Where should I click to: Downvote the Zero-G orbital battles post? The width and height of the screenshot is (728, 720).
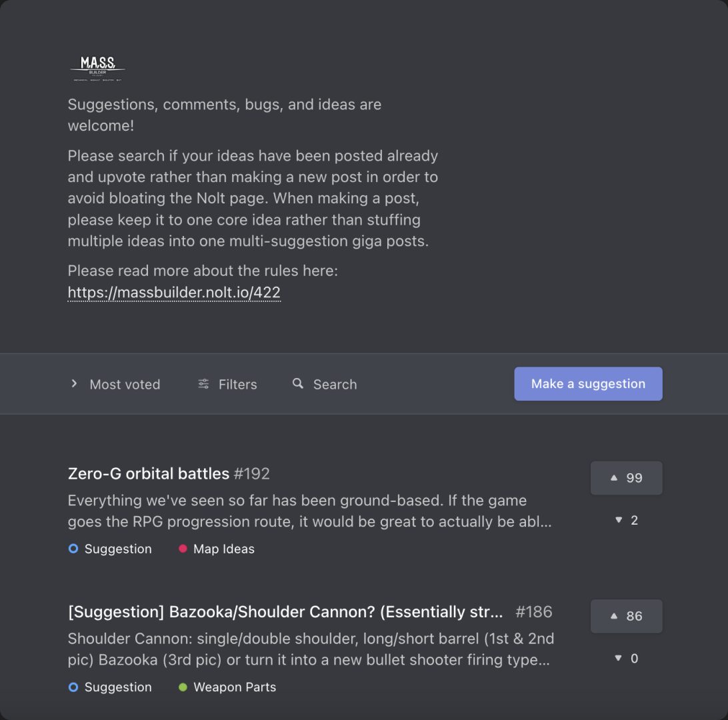[x=626, y=520]
